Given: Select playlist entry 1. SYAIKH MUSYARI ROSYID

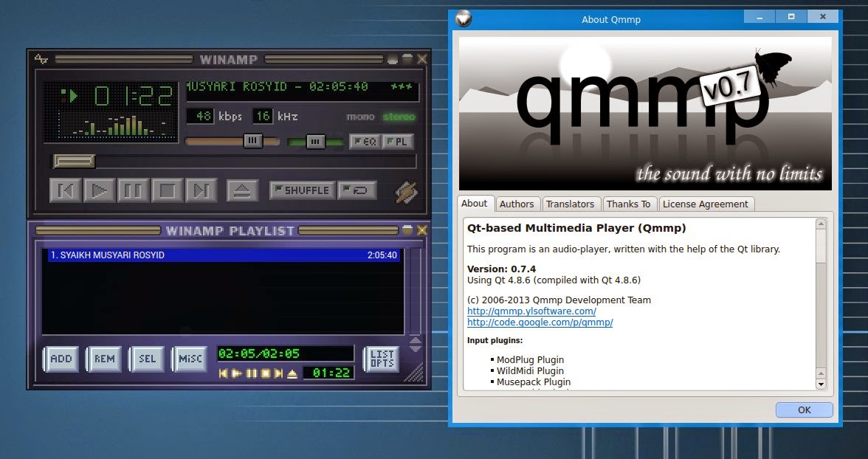Looking at the screenshot, I should click(224, 255).
